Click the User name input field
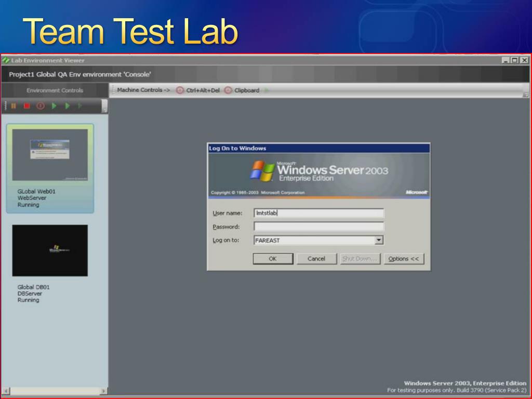This screenshot has width=532, height=399. point(318,213)
